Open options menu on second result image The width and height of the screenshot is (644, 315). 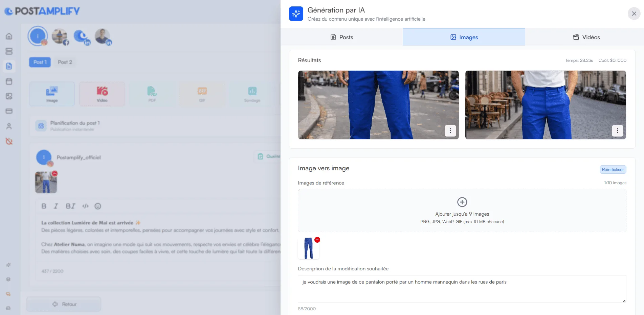point(617,131)
